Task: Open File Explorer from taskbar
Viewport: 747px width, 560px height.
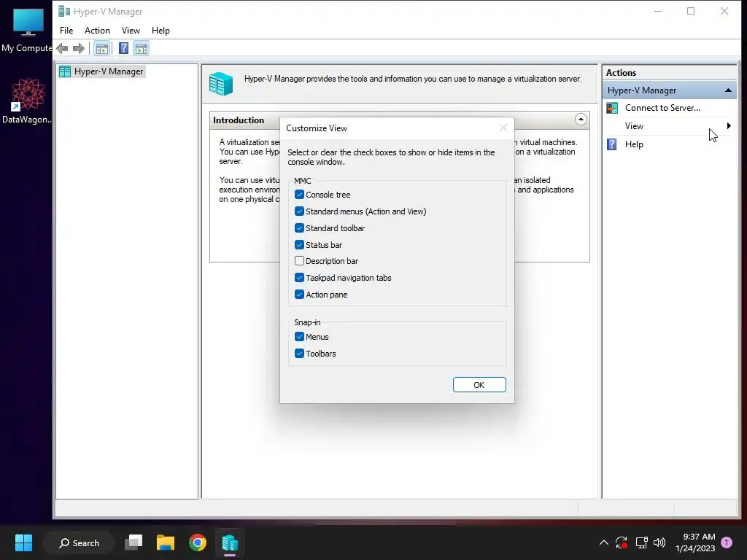Action: [x=166, y=542]
